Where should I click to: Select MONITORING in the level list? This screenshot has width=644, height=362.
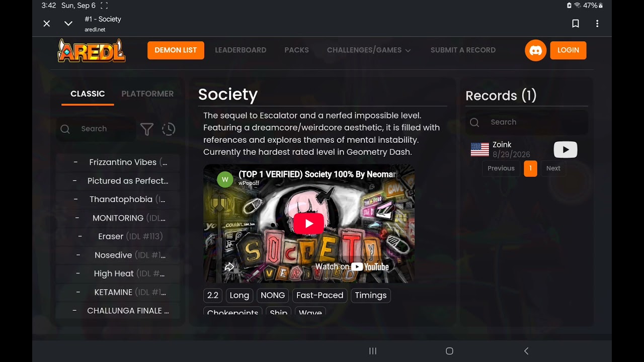[118, 218]
